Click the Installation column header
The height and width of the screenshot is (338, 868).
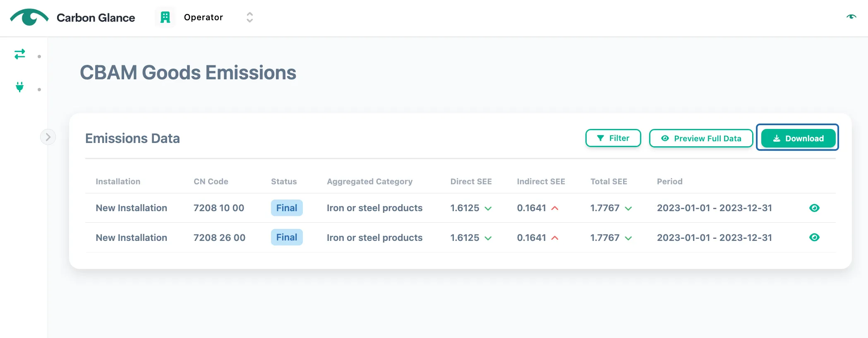(118, 181)
